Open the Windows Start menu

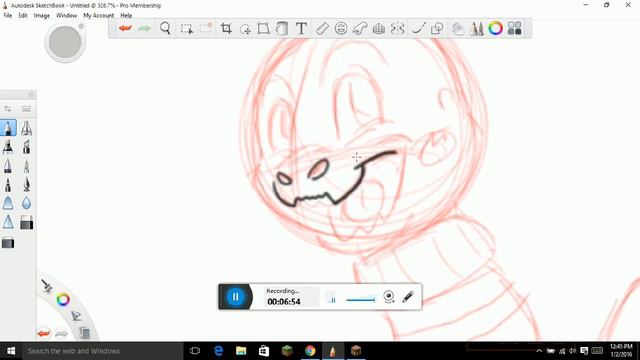pyautogui.click(x=11, y=351)
